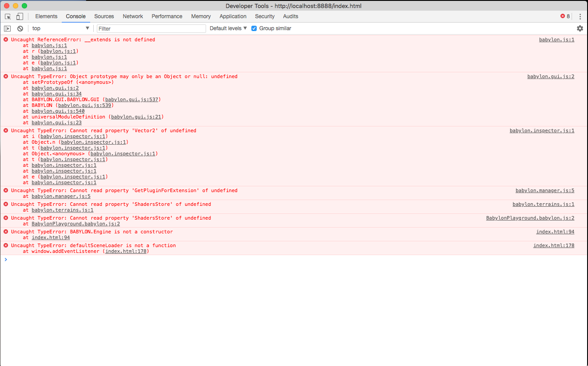Clear the console with the ban icon
This screenshot has height=366, width=588.
click(x=20, y=28)
